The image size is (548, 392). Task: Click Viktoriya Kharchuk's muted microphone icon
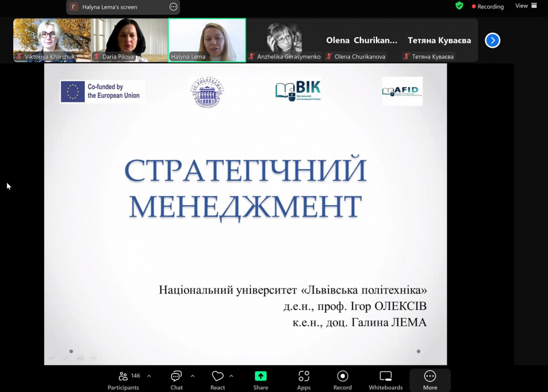(x=19, y=56)
